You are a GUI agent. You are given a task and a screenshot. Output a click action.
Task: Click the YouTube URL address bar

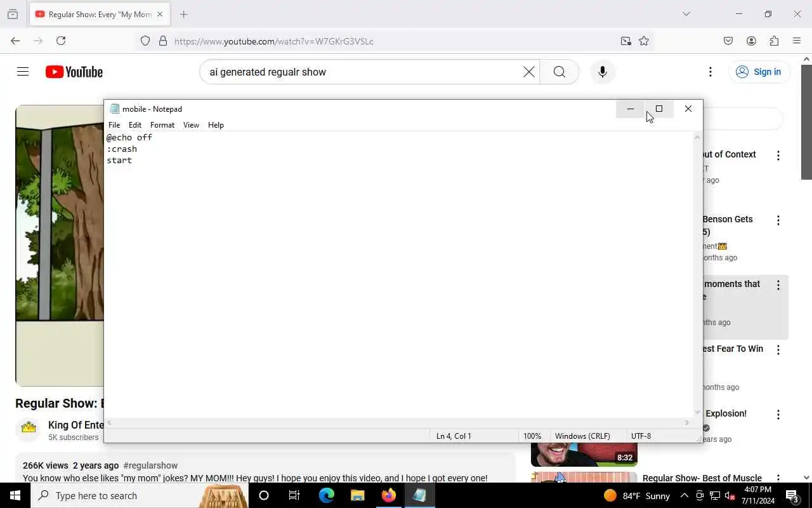coord(393,41)
